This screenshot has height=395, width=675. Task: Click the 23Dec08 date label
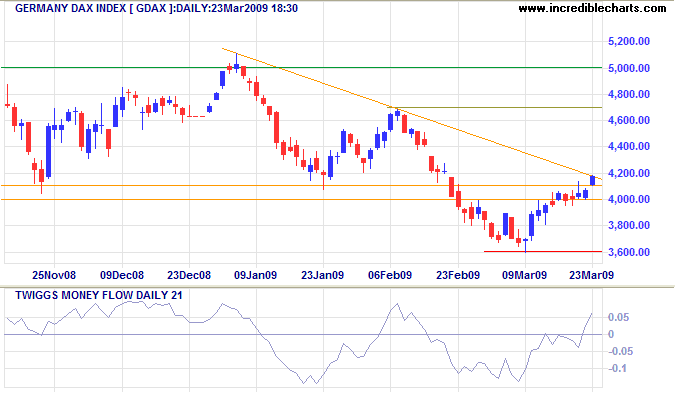click(x=189, y=275)
